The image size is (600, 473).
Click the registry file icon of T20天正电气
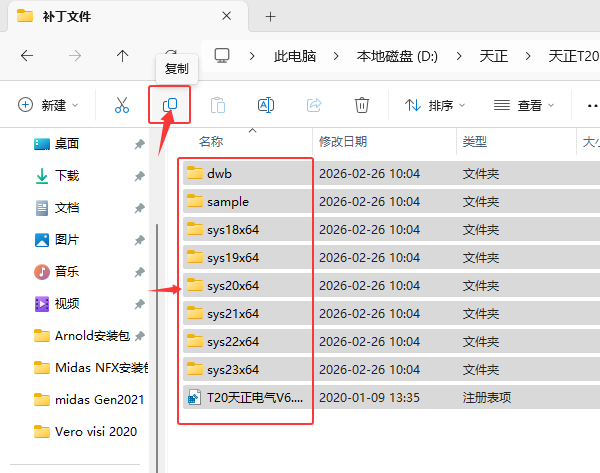(194, 397)
